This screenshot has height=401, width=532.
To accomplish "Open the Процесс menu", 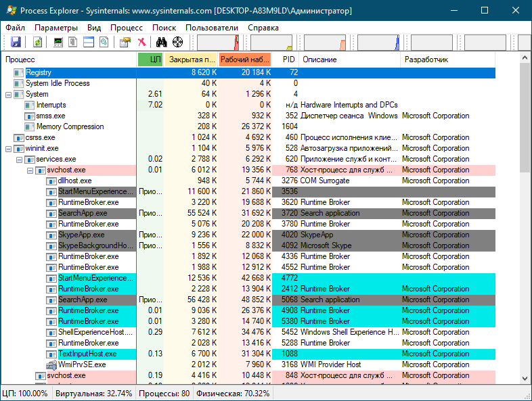I will 126,28.
